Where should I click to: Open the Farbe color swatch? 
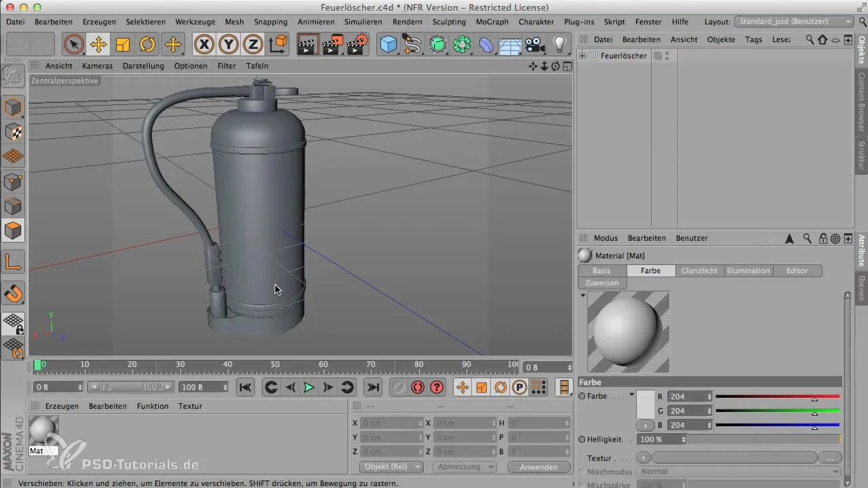coord(646,404)
